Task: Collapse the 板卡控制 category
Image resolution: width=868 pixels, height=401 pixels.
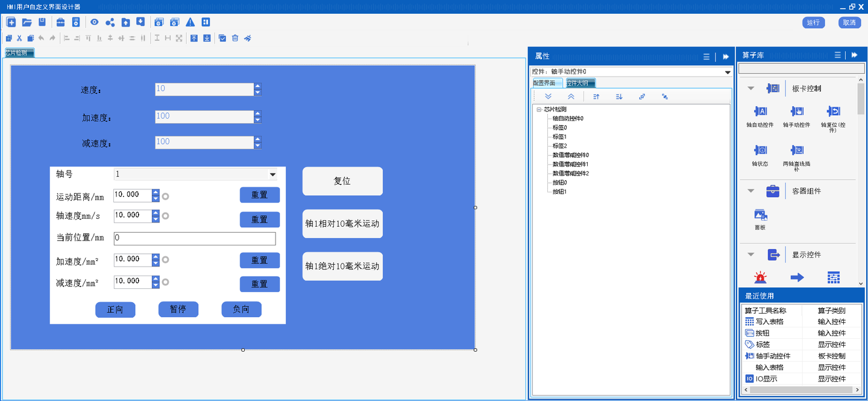Action: point(751,89)
